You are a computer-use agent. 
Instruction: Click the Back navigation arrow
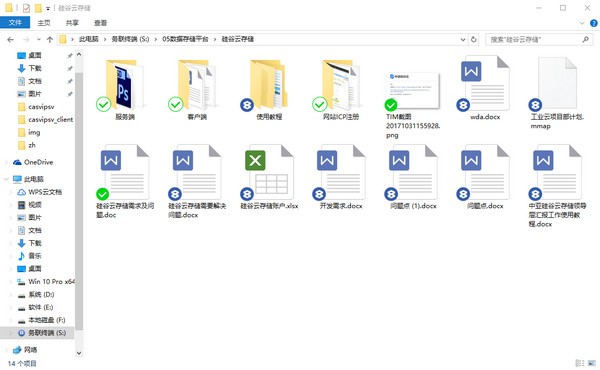click(x=11, y=39)
